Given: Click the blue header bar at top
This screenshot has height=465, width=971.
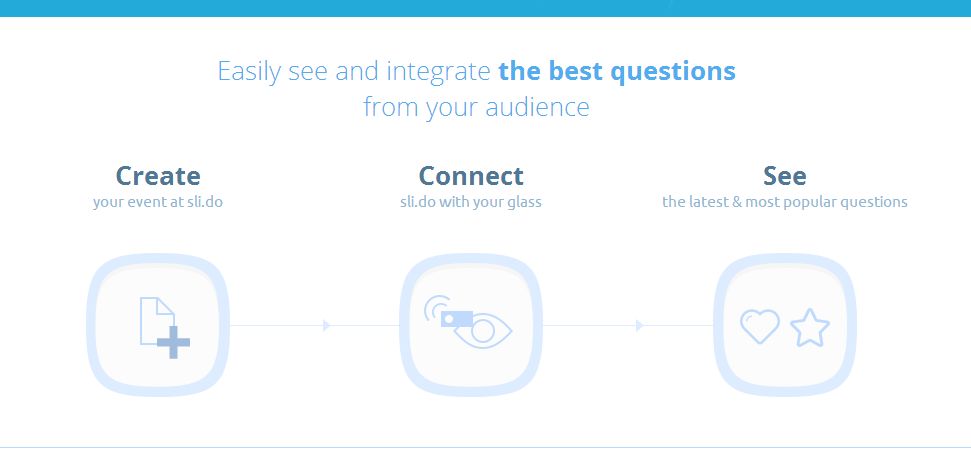Looking at the screenshot, I should click(x=485, y=8).
